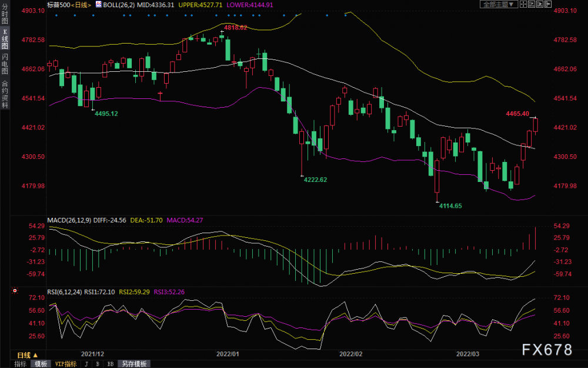Expand the 日线 period selector at bottom
588x368 pixels.
click(x=28, y=355)
